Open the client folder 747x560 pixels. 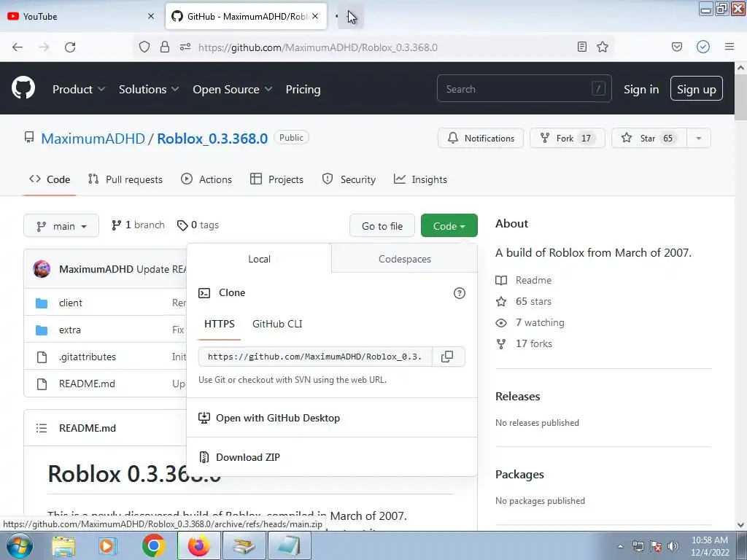tap(71, 303)
